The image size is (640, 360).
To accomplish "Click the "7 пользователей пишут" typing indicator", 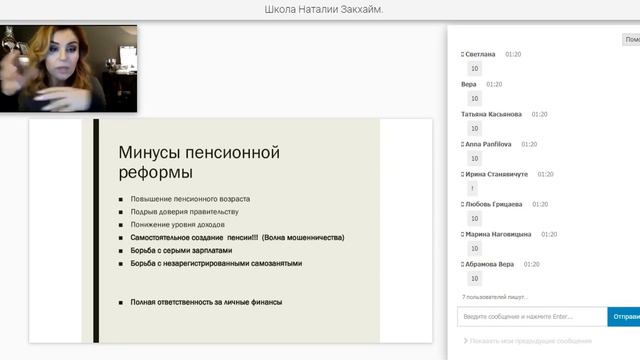I will (x=495, y=297).
